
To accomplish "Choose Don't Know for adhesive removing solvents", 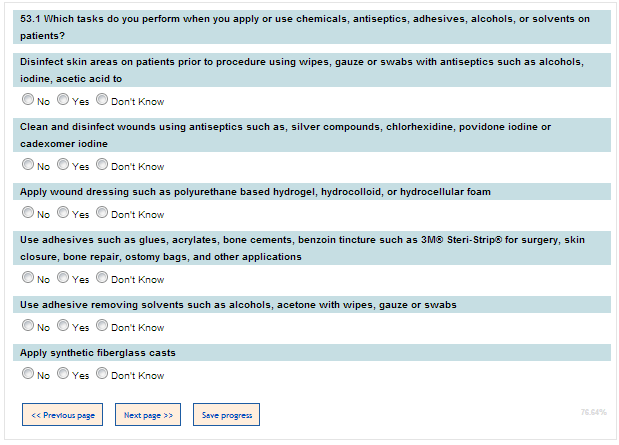I will (x=102, y=325).
